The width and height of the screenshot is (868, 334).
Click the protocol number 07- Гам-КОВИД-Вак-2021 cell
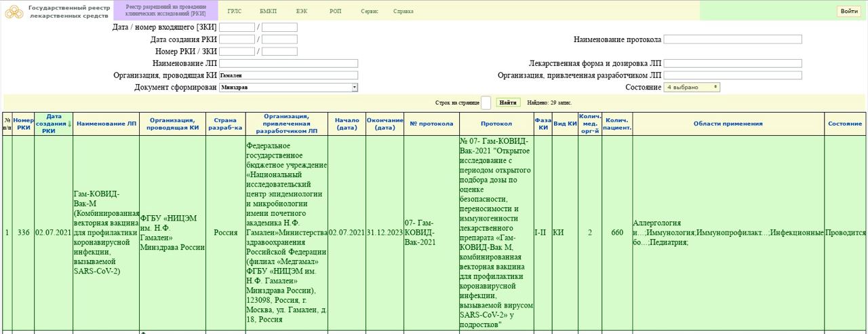[x=431, y=233]
